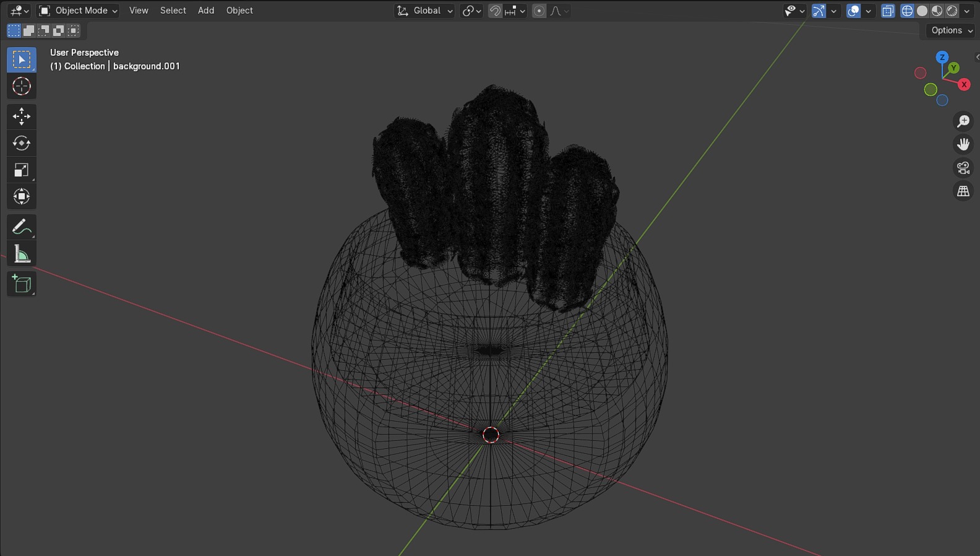Toggle show overlays button

[x=854, y=11]
